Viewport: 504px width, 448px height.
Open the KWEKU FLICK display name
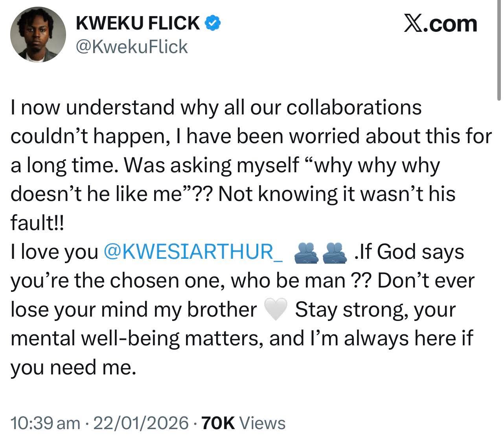[x=138, y=24]
